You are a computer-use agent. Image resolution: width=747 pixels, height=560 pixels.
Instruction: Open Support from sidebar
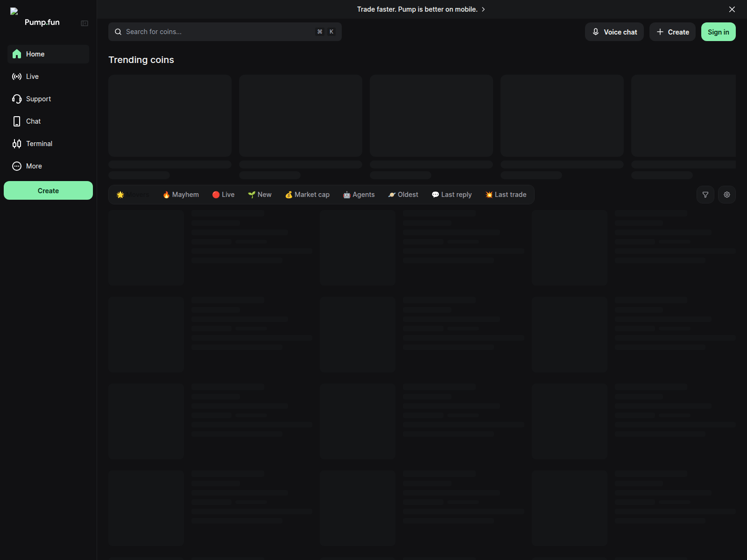tap(38, 99)
